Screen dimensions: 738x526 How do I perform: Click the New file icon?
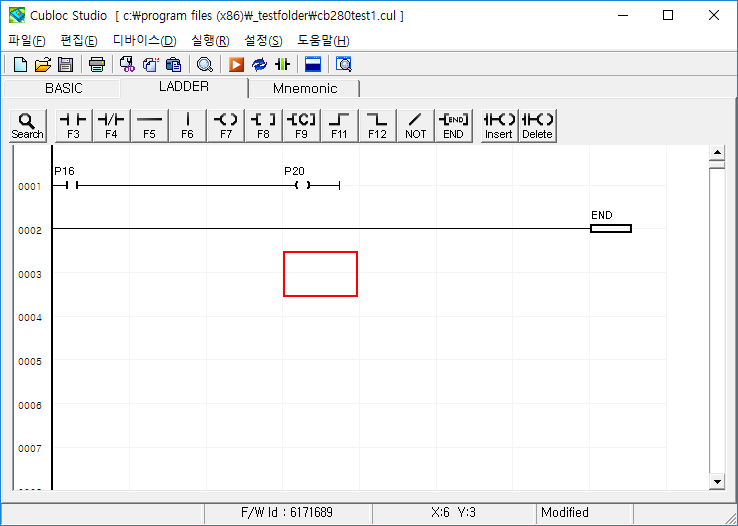(20, 65)
